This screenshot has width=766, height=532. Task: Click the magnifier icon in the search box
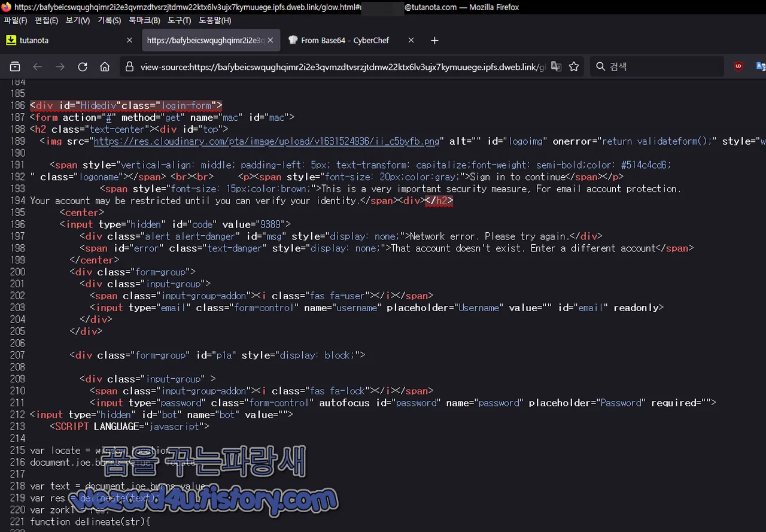(x=601, y=66)
